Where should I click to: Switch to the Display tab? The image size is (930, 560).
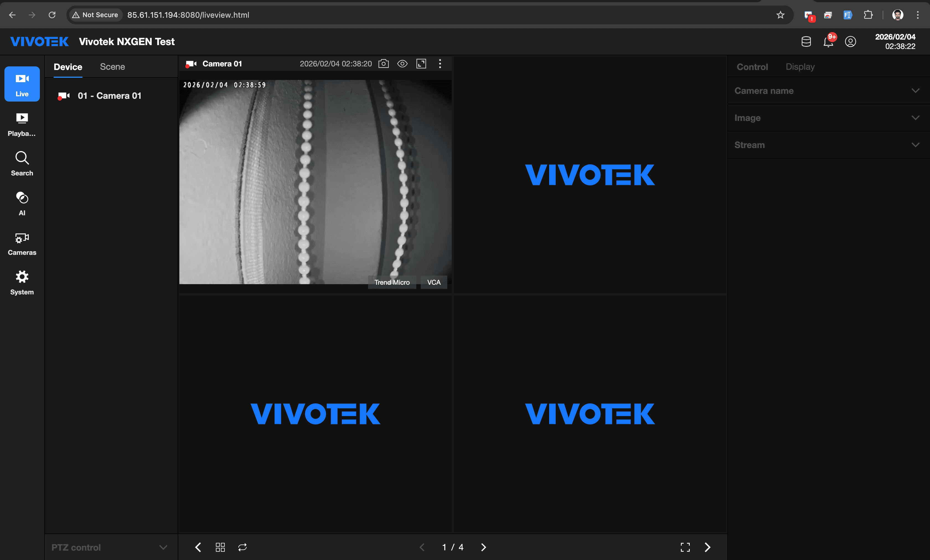point(800,67)
